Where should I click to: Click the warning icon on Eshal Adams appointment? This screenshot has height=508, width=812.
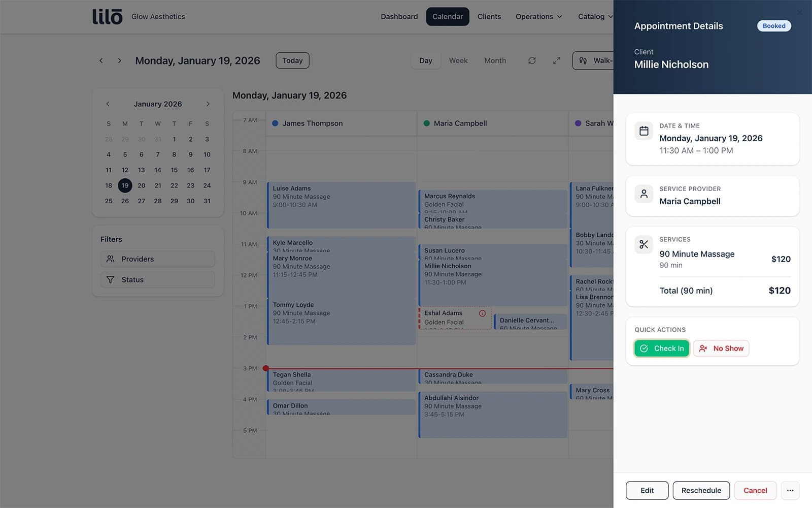click(x=482, y=313)
